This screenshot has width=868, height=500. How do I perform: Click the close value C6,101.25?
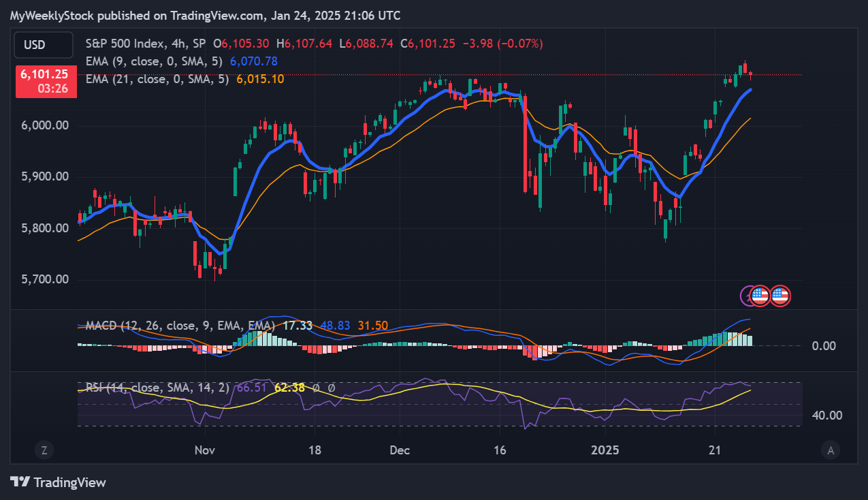click(x=429, y=44)
